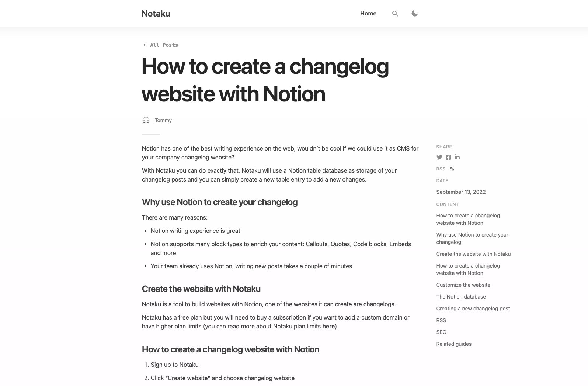Click bullet about Notion block types
Screen dimensions: 588x386
coord(281,248)
